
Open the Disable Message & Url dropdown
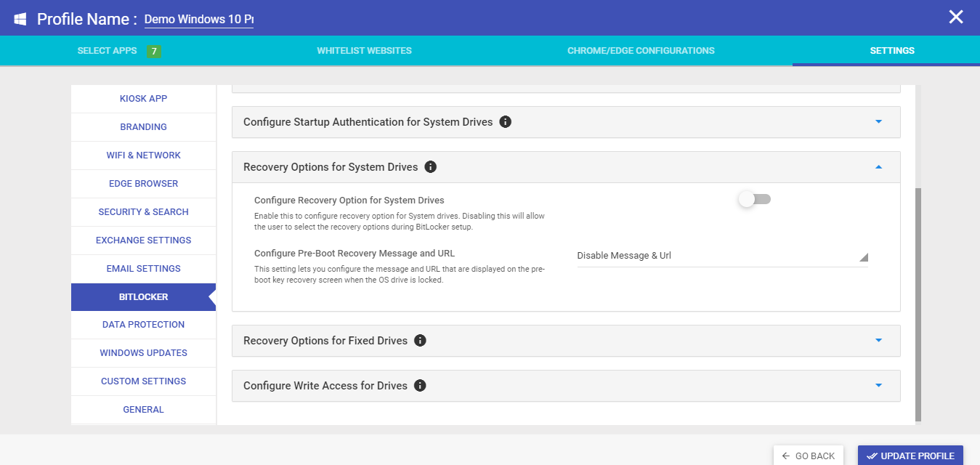click(722, 256)
